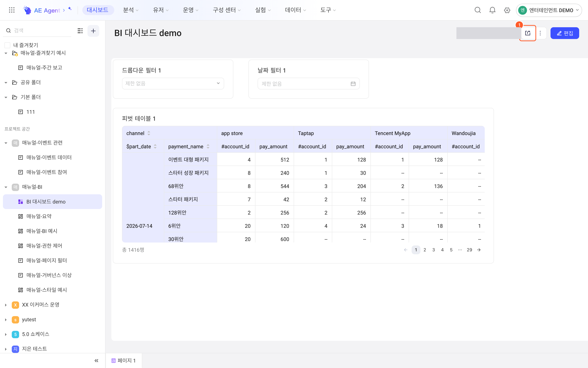Click the share dashboard icon

pyautogui.click(x=528, y=33)
